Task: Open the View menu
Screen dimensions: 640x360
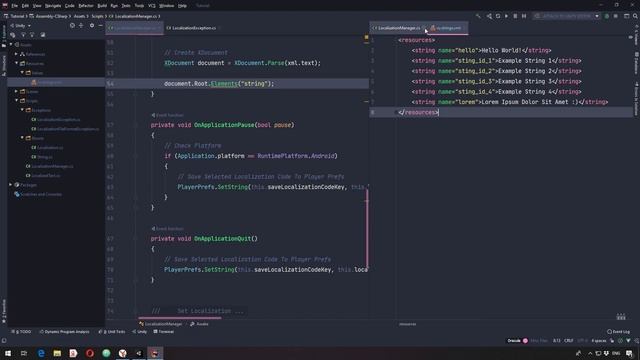Action: click(37, 6)
